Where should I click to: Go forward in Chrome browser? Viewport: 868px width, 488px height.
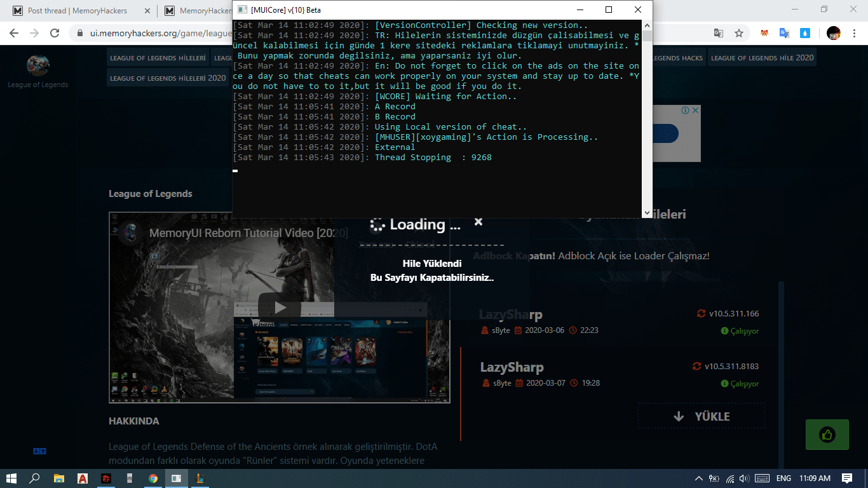(x=34, y=33)
